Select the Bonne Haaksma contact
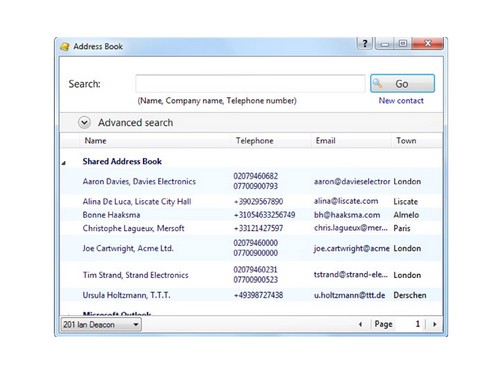This screenshot has height=375, width=500. (x=111, y=215)
